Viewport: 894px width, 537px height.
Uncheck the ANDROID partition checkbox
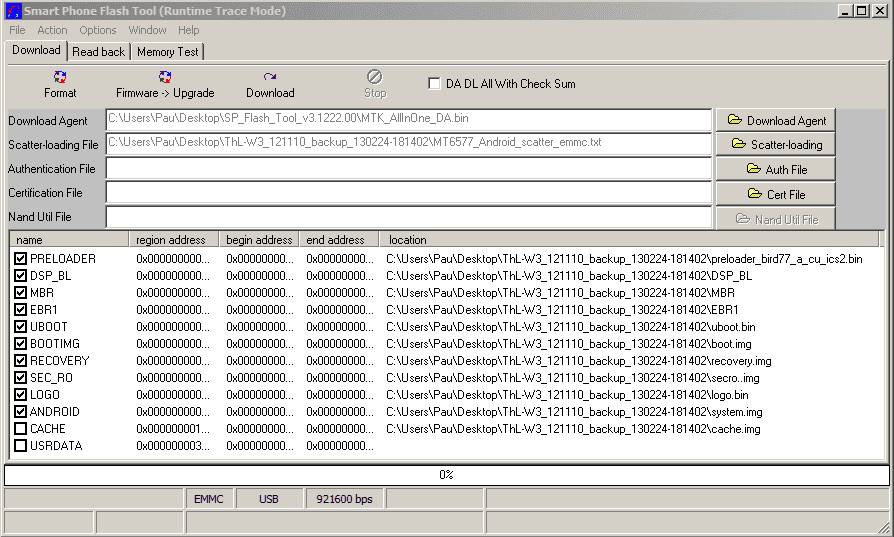click(x=21, y=412)
